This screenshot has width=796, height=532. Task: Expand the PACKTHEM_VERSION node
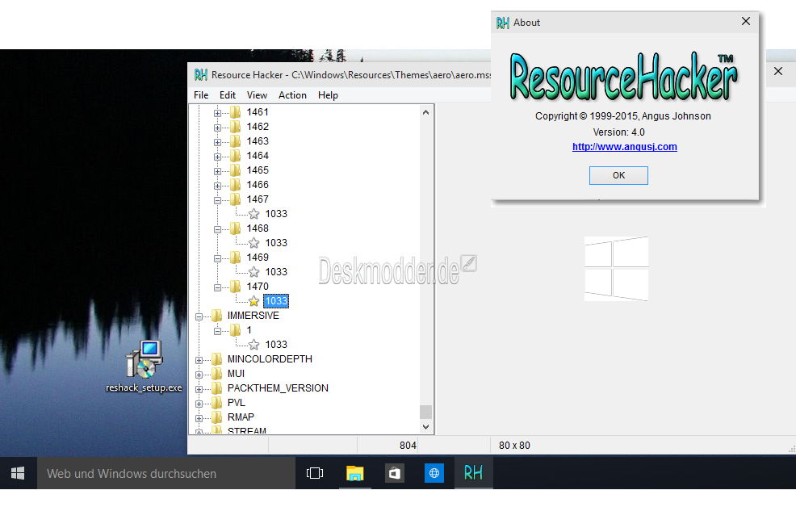(199, 389)
